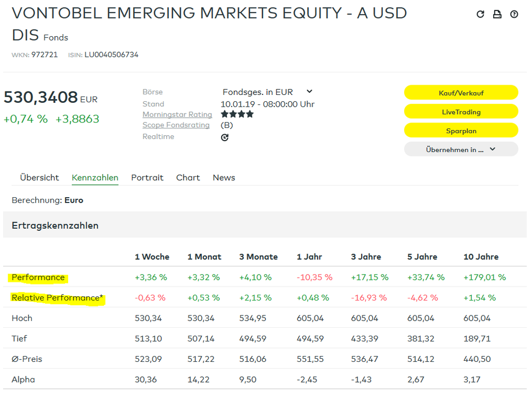Click the Morningstar four-star rating icons
The width and height of the screenshot is (532, 397).
(237, 114)
